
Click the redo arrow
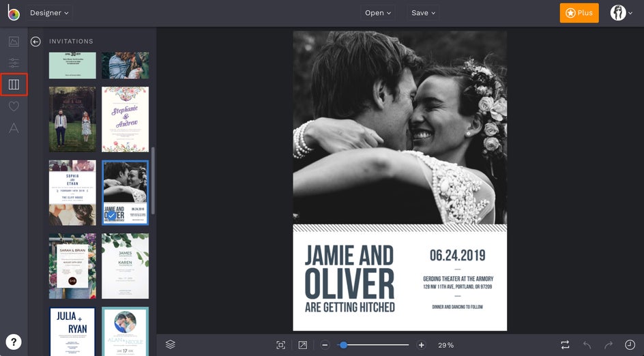coord(609,345)
